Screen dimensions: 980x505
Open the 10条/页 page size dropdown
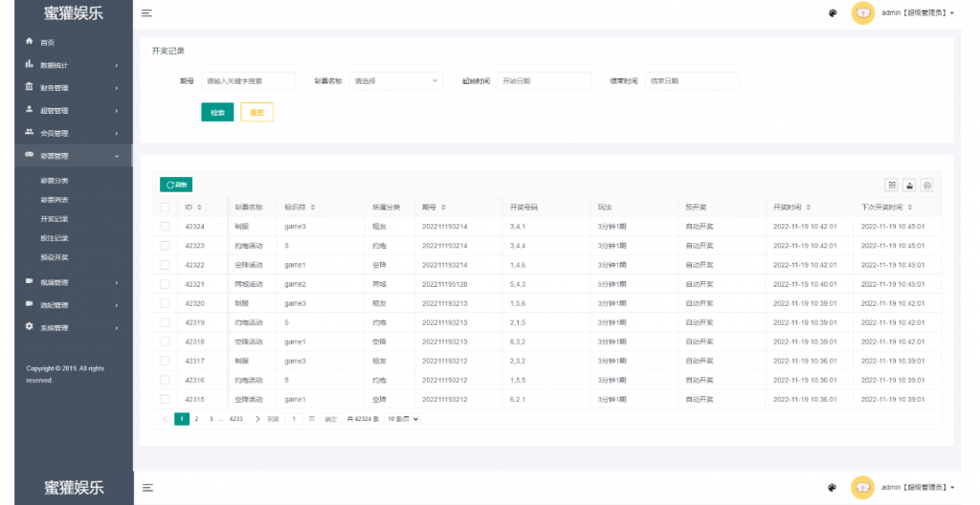coord(403,419)
